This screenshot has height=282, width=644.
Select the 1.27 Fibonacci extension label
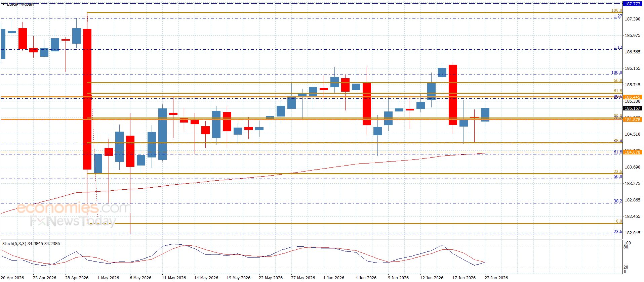pyautogui.click(x=618, y=16)
